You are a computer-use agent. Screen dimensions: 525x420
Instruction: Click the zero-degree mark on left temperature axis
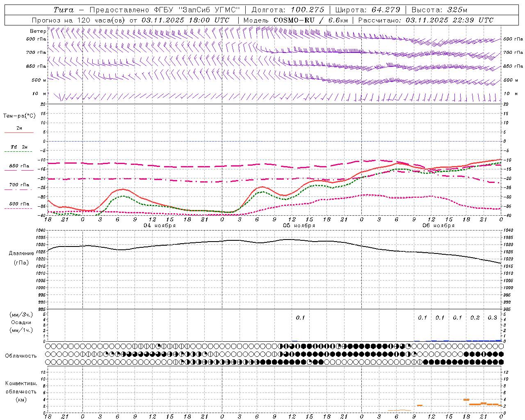[45, 141]
